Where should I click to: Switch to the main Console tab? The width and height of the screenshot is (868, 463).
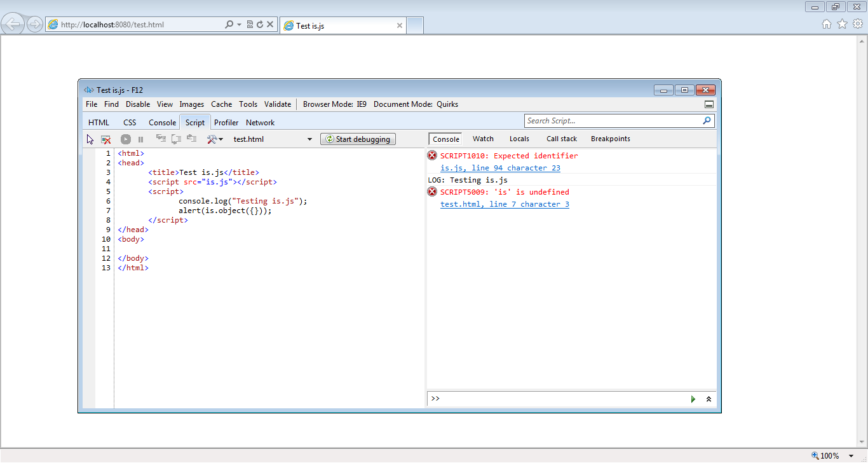pos(163,123)
